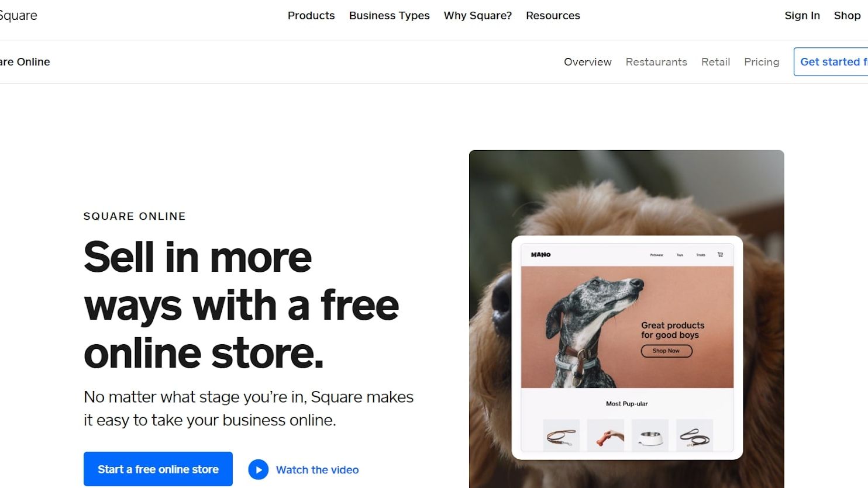
Task: Click the Shop Now button in mockup
Action: point(666,351)
